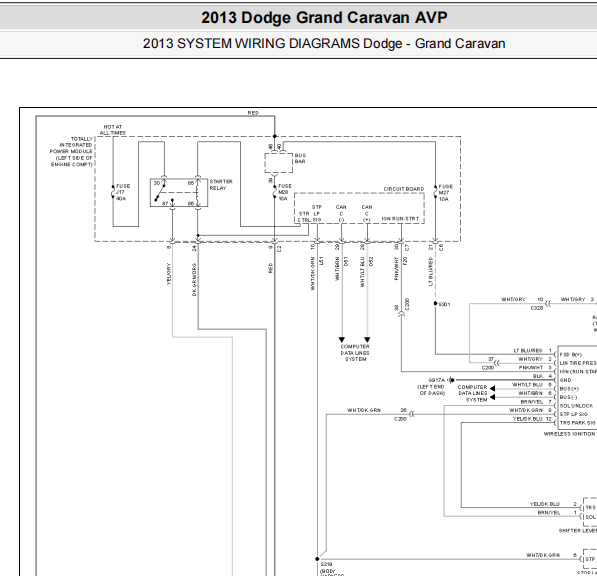Viewport: 597px width, 576px height.
Task: Click 'COMPUTER DATA LINES SYSTEM' below the CAN arrows
Action: coord(355,353)
